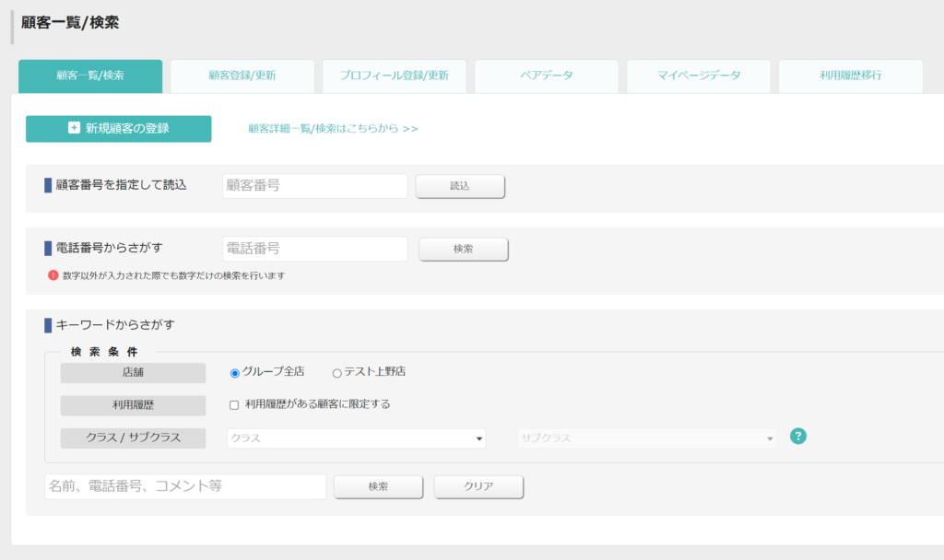
Task: Click the teal help question mark icon
Action: [797, 436]
